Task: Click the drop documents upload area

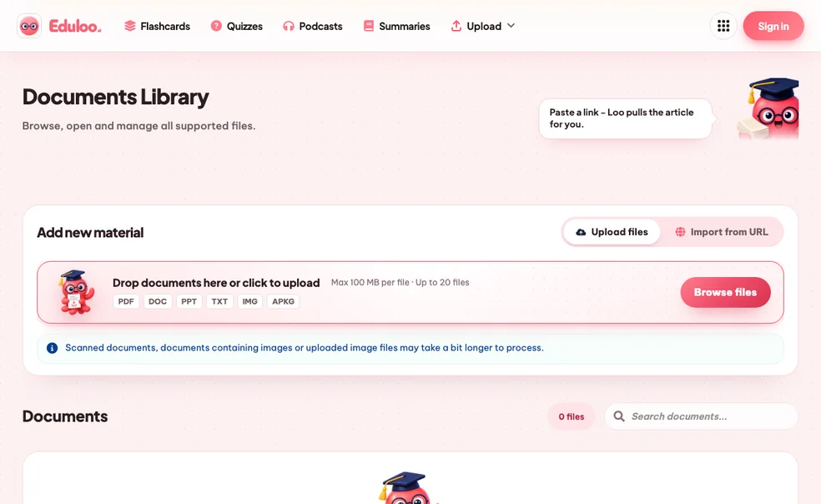Action: coord(410,292)
